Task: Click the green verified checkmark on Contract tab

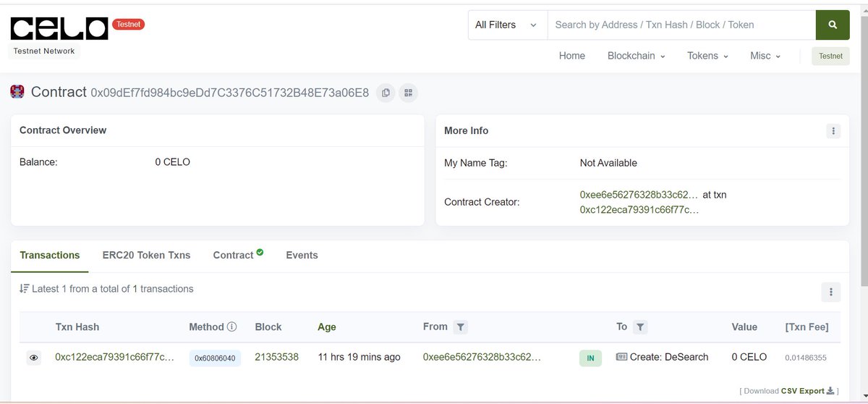Action: [x=260, y=252]
